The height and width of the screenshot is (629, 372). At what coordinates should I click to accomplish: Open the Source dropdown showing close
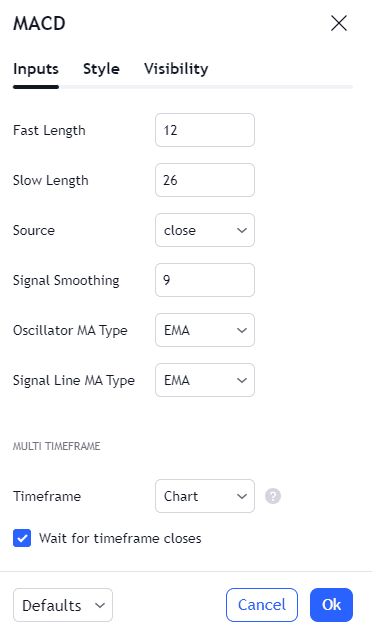pos(205,230)
